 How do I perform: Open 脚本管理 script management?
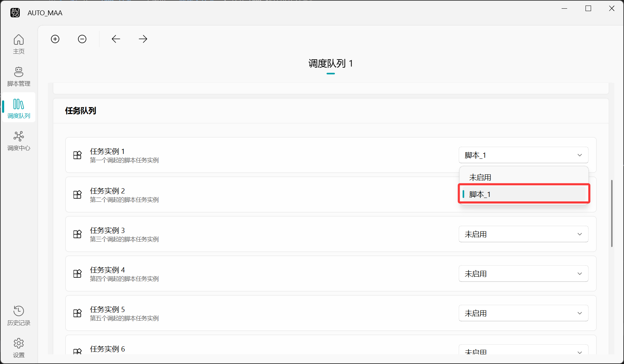tap(19, 76)
